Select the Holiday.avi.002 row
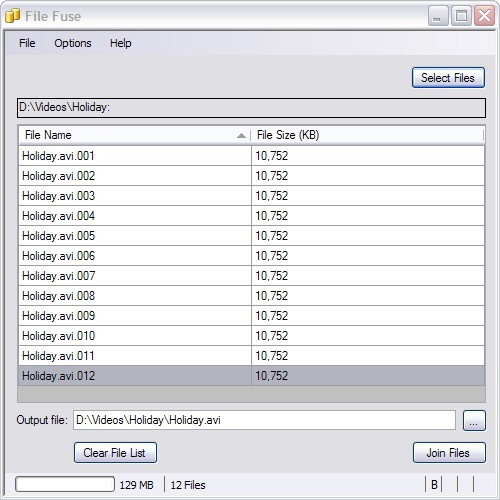Image resolution: width=500 pixels, height=500 pixels. pyautogui.click(x=251, y=176)
